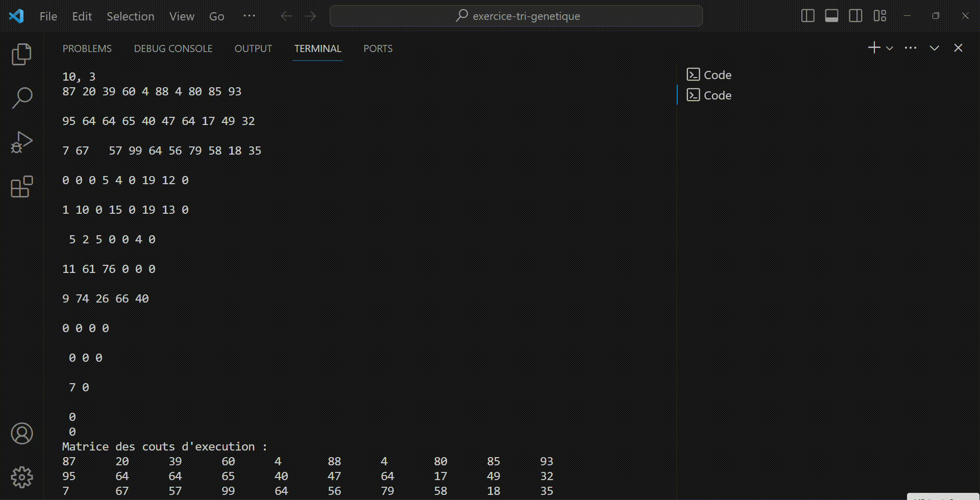Image resolution: width=980 pixels, height=500 pixels.
Task: Open the Accounts menu
Action: (21, 433)
